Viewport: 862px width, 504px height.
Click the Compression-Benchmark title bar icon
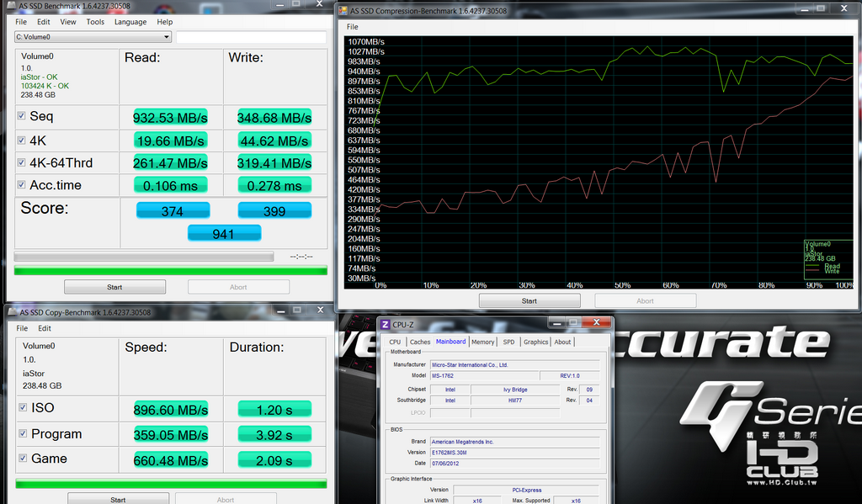[343, 10]
